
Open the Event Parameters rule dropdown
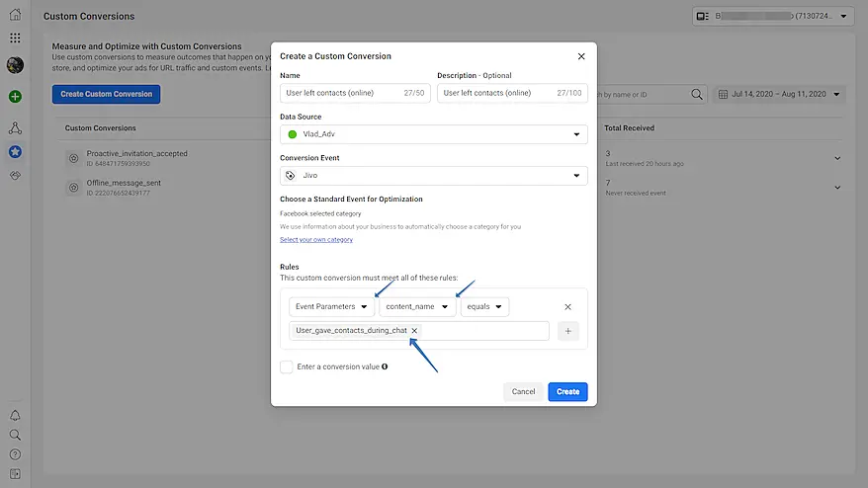[x=331, y=307]
